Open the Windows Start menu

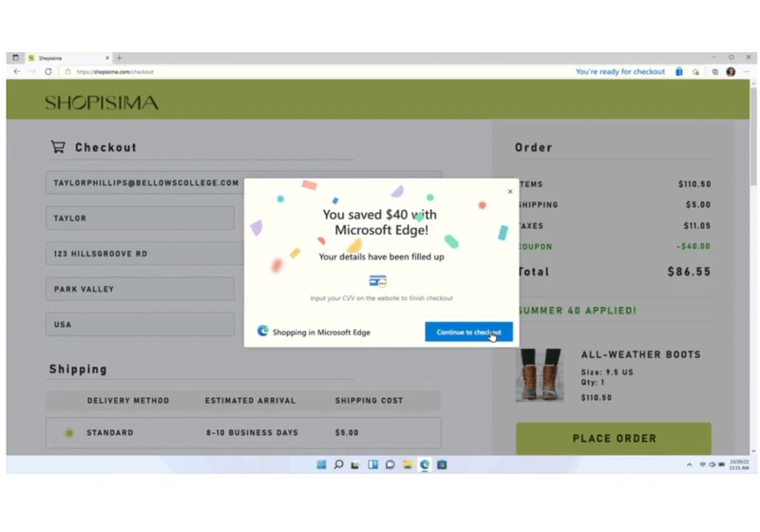[321, 465]
